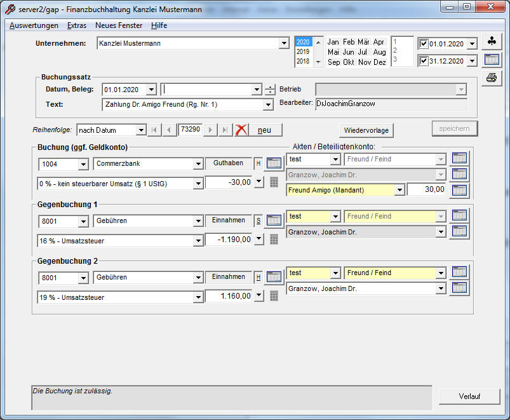
Task: Open the arrow next to -30,00 amount
Action: [x=258, y=182]
